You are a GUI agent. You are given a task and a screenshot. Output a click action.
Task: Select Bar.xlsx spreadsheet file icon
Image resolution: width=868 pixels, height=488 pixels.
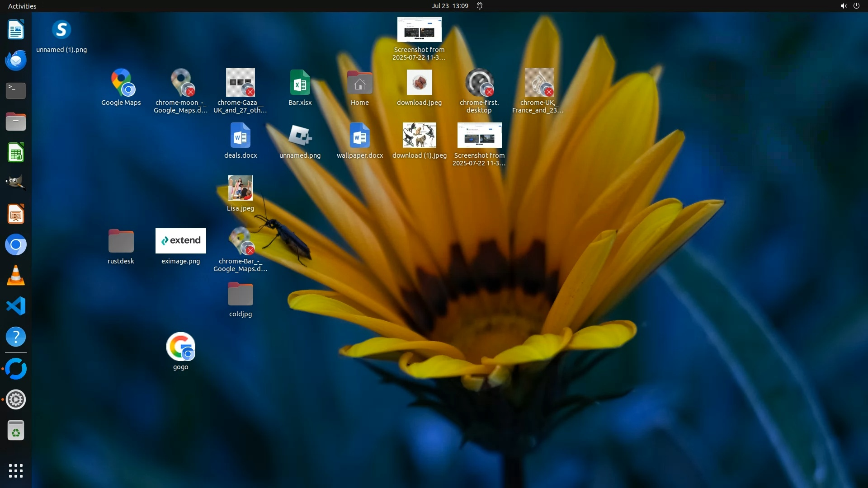click(x=300, y=83)
